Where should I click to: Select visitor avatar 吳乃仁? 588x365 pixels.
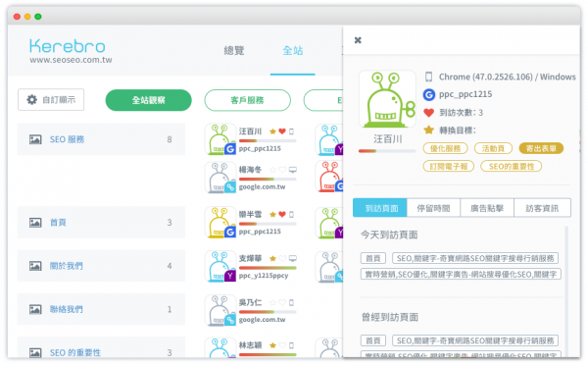[x=220, y=310]
